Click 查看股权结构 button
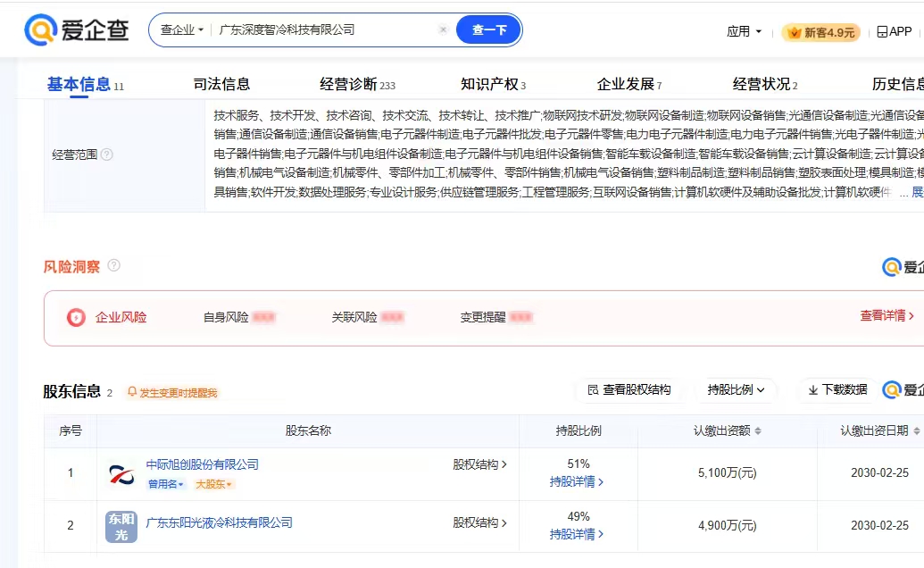This screenshot has width=924, height=568. pos(629,389)
